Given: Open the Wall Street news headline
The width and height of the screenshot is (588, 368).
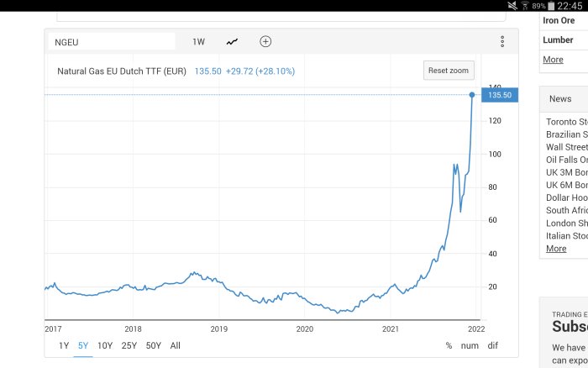Looking at the screenshot, I should 567,147.
